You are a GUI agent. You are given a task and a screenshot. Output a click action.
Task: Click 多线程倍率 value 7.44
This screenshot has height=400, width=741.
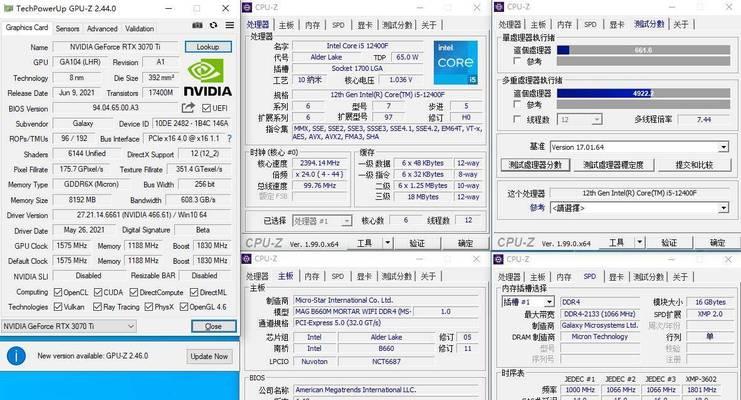point(704,120)
